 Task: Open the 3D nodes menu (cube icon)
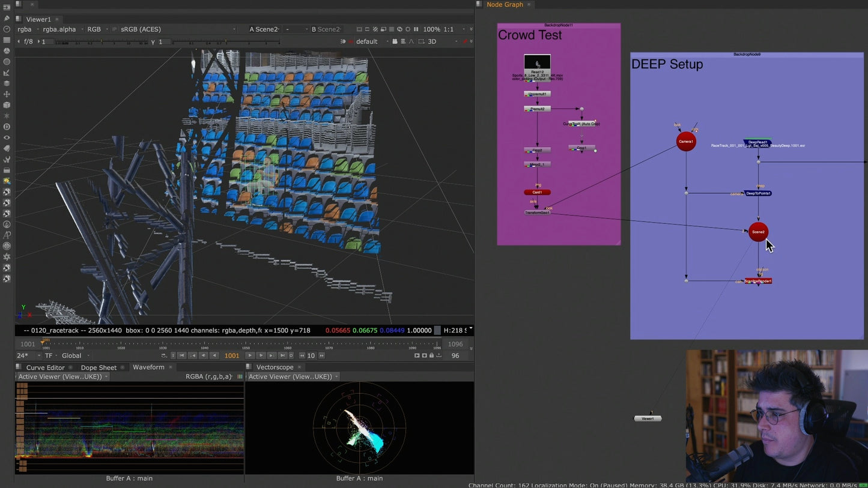[x=7, y=104]
